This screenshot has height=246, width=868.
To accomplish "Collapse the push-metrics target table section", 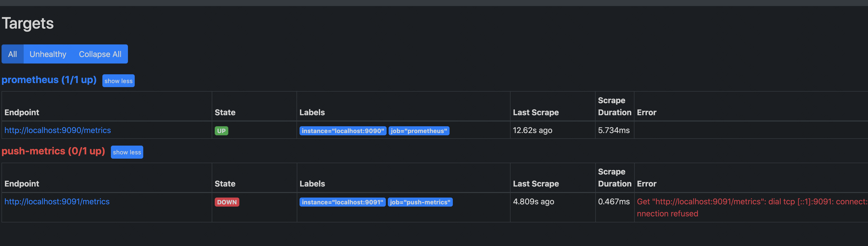I will tap(127, 152).
